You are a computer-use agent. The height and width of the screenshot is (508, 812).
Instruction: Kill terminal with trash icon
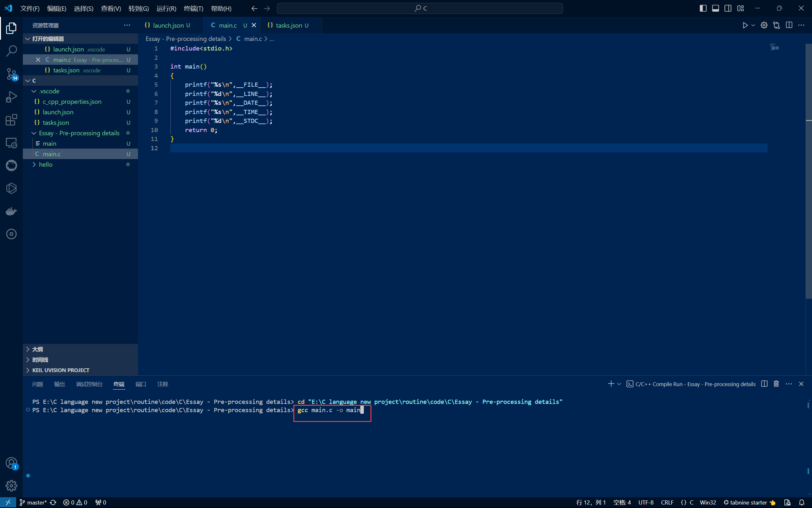coord(776,384)
